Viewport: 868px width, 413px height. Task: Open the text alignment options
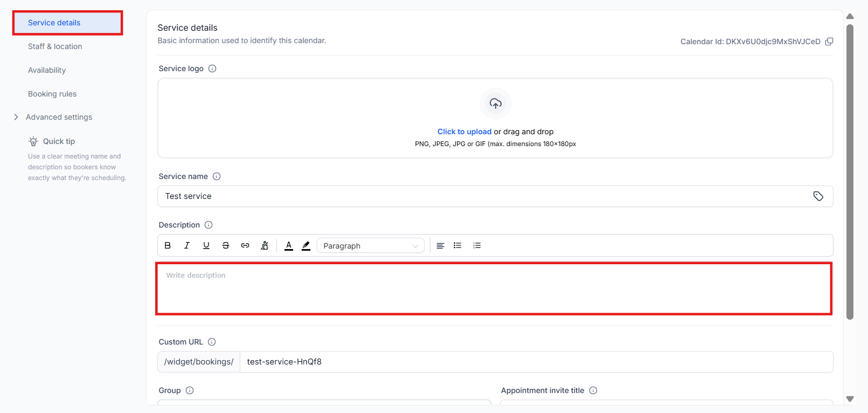pyautogui.click(x=440, y=245)
